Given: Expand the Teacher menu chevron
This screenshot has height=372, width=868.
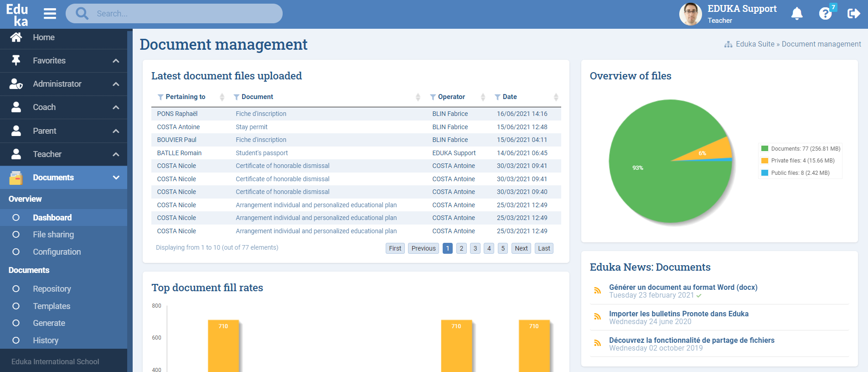Looking at the screenshot, I should [x=116, y=154].
